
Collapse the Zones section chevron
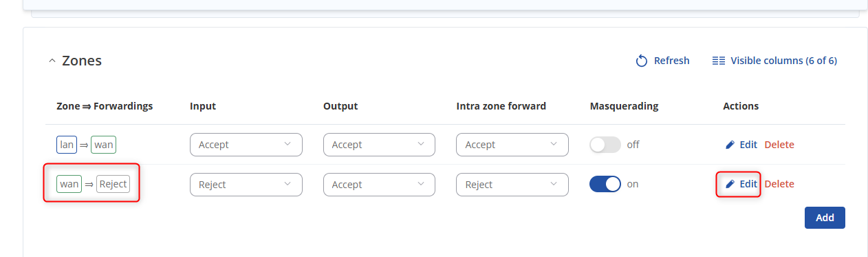pos(52,61)
